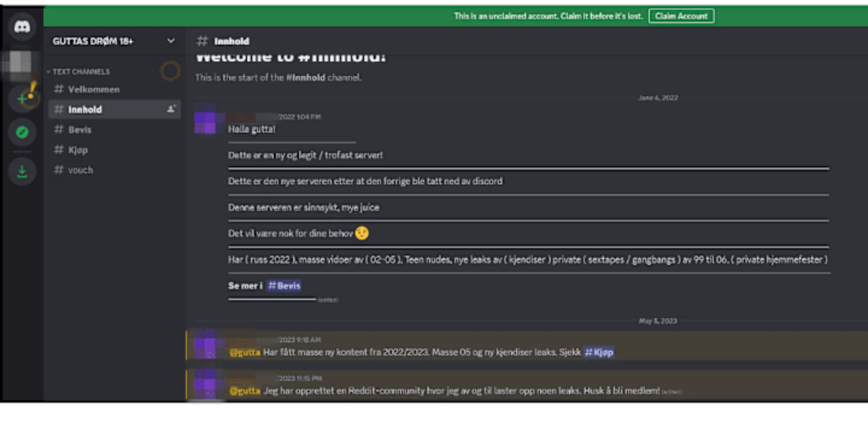868x430 pixels.
Task: Open Discord home via the logo icon
Action: point(22,27)
